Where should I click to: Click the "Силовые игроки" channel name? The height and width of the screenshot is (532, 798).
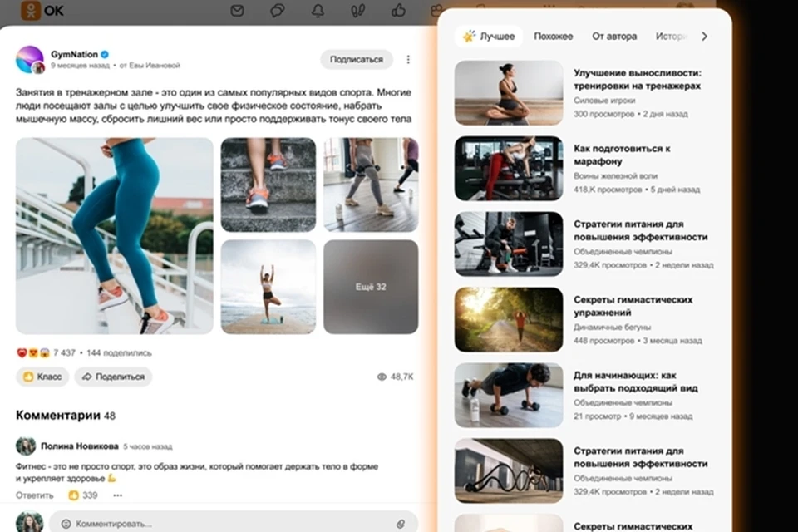604,101
